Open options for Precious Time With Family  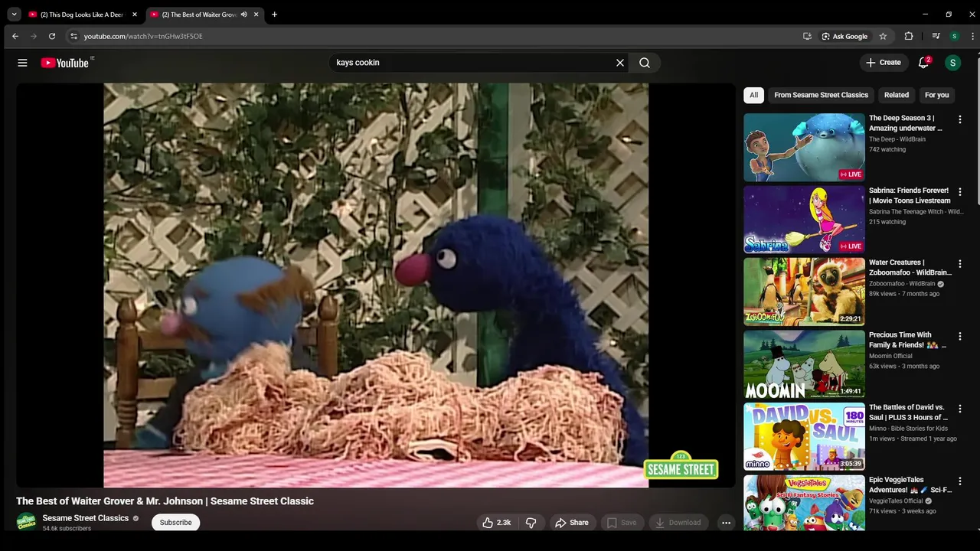click(959, 337)
